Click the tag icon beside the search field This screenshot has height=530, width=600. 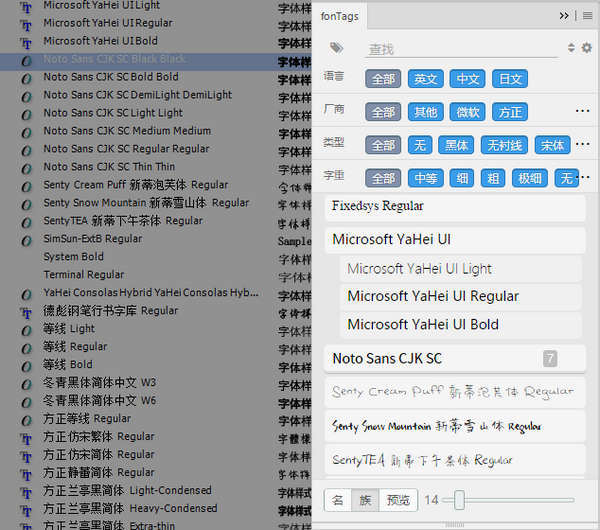(337, 48)
